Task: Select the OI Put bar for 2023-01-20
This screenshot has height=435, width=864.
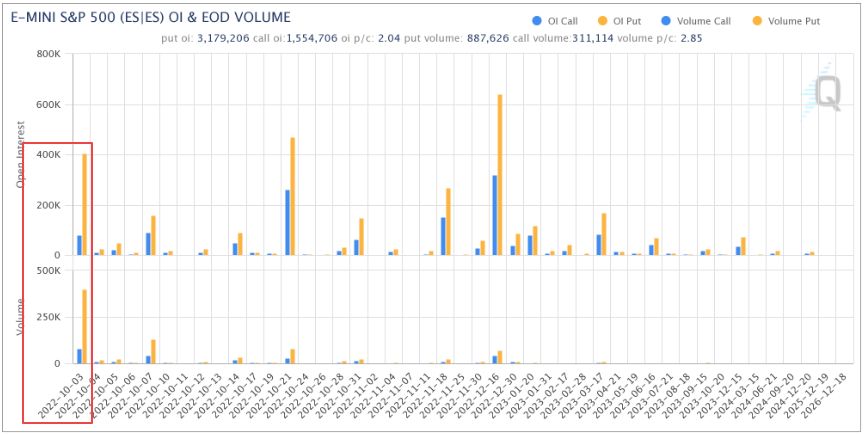Action: [534, 241]
